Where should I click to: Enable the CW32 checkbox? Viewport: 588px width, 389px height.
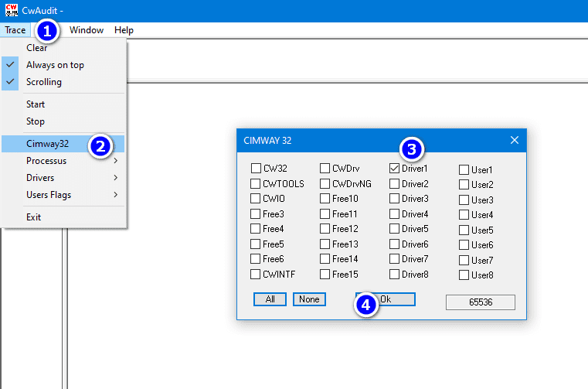[256, 168]
